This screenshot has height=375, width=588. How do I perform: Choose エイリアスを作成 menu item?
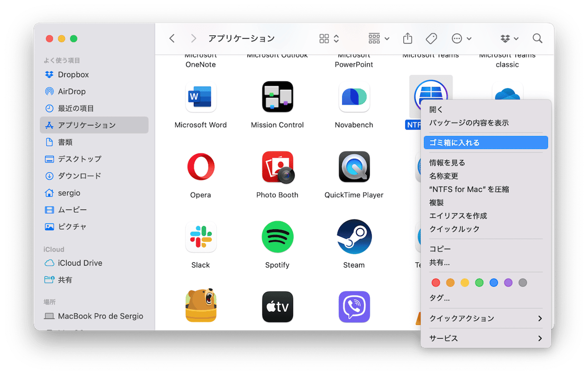point(485,216)
